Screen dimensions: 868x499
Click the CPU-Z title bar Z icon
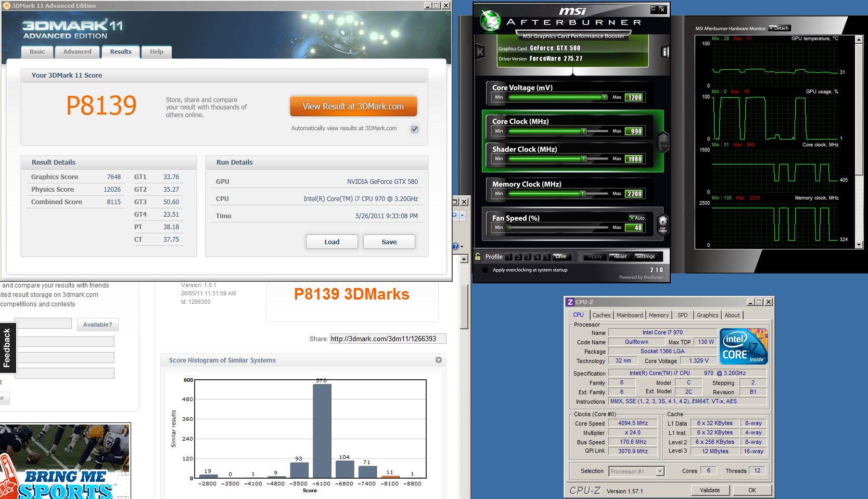[x=570, y=302]
